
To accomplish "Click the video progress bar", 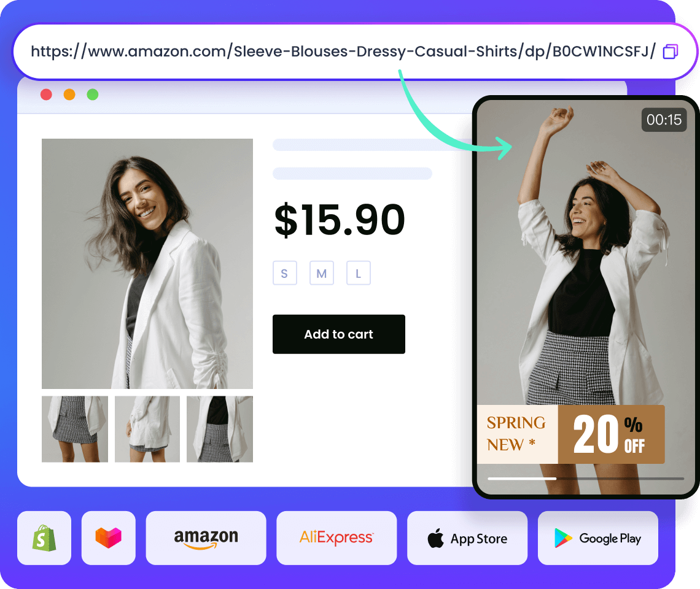I will click(586, 479).
